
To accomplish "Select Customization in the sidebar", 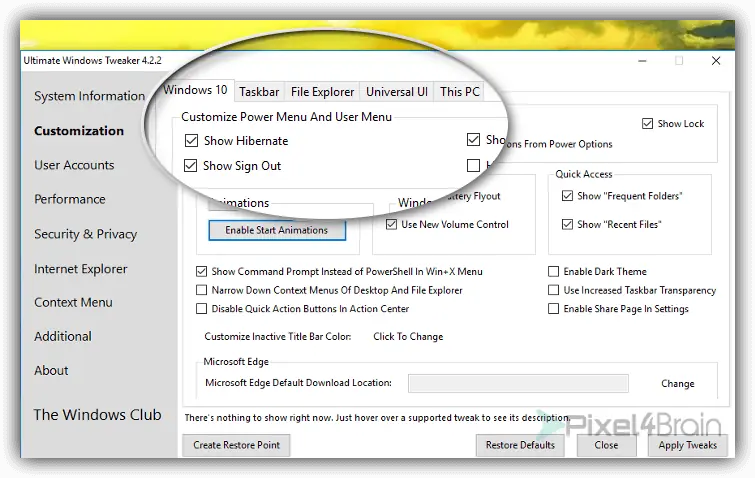I will pos(79,131).
